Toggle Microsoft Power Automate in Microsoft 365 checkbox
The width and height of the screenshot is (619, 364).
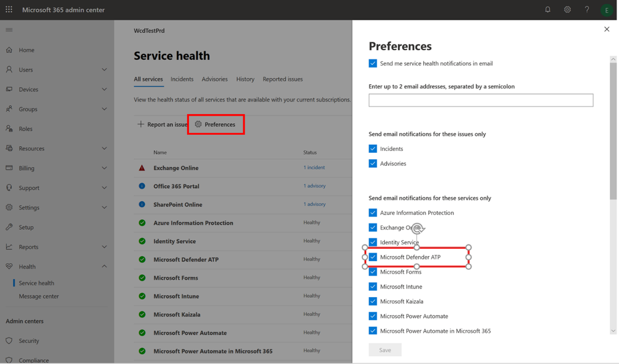(372, 331)
